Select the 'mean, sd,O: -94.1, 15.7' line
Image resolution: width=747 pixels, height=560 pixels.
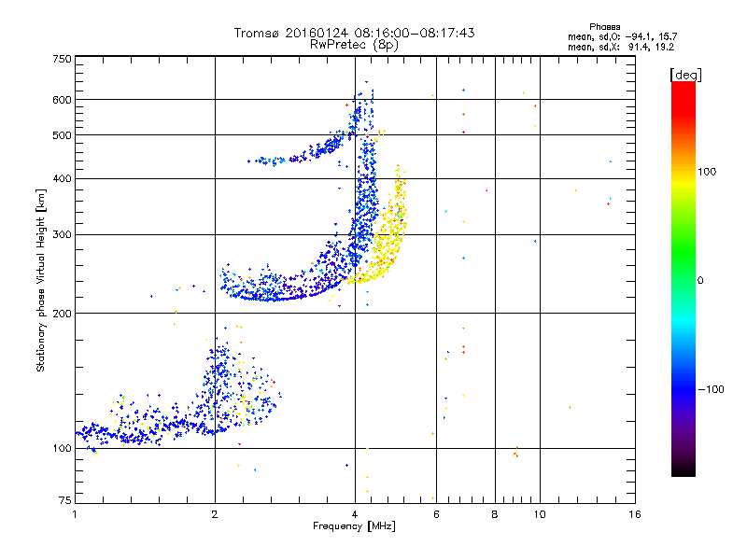[x=622, y=36]
